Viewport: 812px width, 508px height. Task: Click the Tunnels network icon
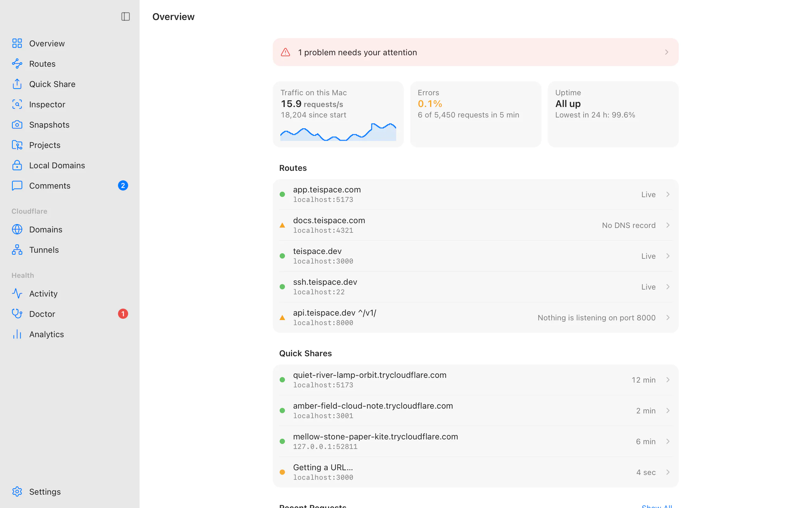click(17, 250)
